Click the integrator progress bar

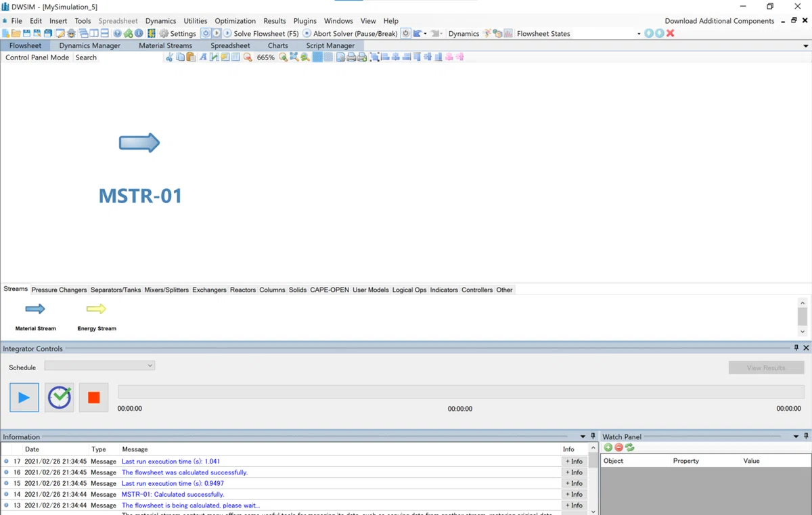point(461,392)
